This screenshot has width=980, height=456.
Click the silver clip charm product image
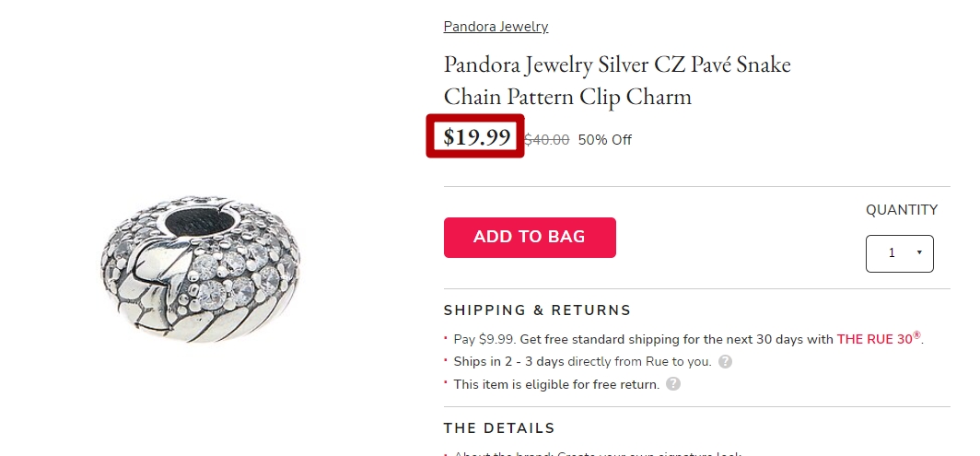click(x=200, y=268)
